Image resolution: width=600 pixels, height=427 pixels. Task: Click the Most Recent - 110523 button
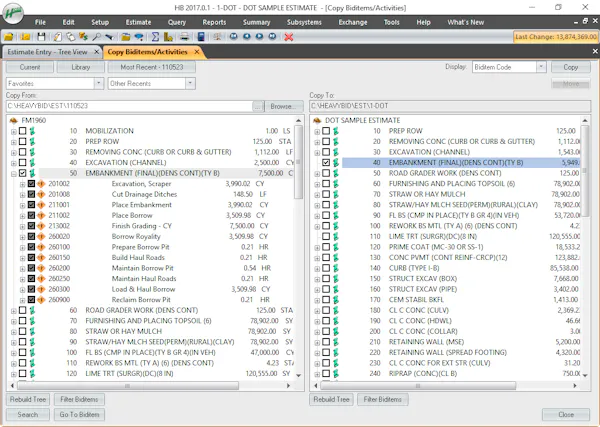(152, 67)
